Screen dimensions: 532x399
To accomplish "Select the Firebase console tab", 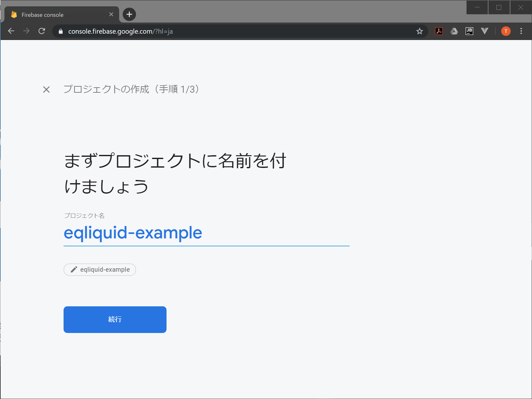I will (x=57, y=15).
